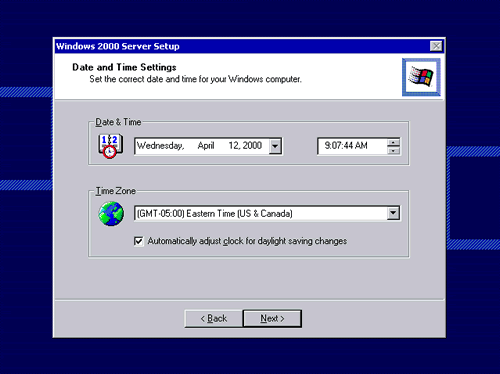The height and width of the screenshot is (374, 500).
Task: Select the month April in date field
Action: point(206,146)
